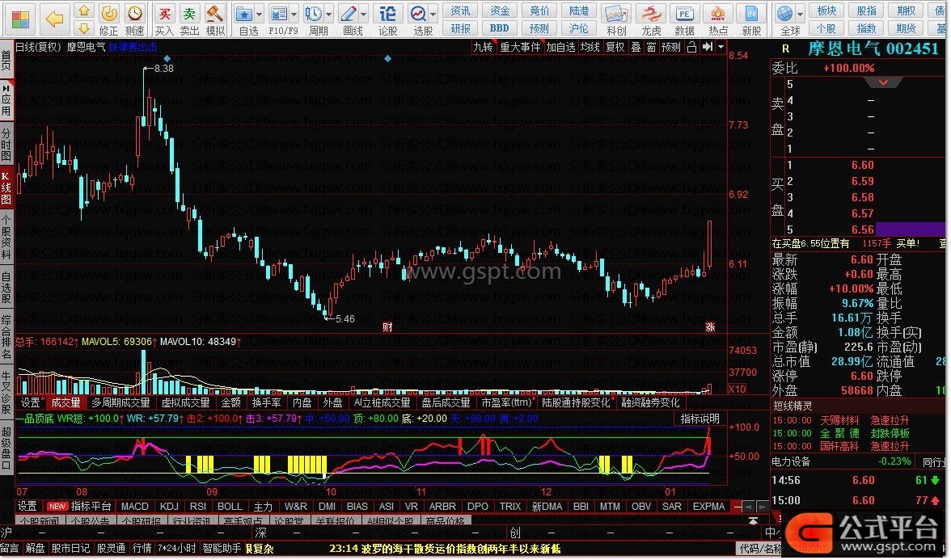Click the 买入 buy icon
The image size is (951, 560).
tap(164, 19)
